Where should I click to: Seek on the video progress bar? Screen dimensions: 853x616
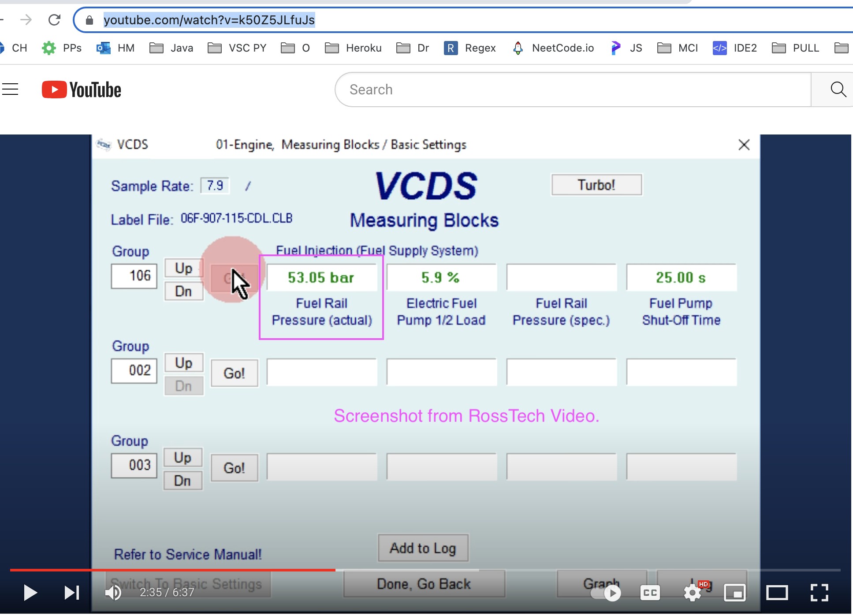coord(425,570)
